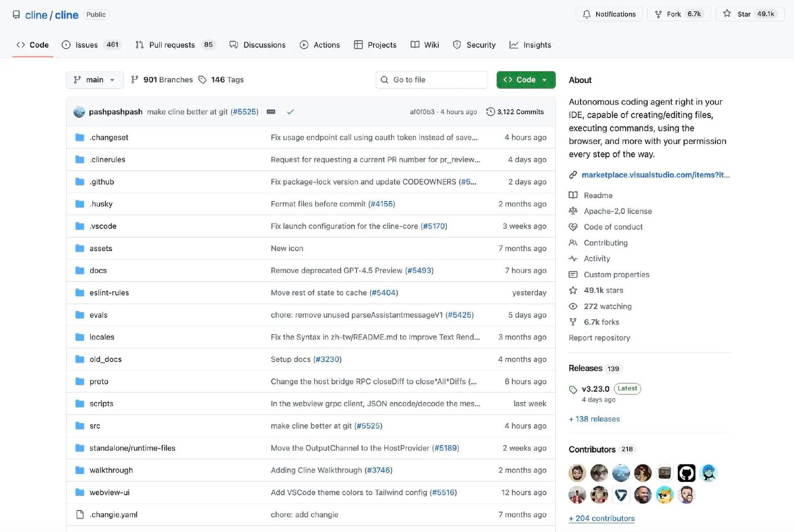Click cline owner name in header
This screenshot has width=794, height=532.
coord(36,15)
